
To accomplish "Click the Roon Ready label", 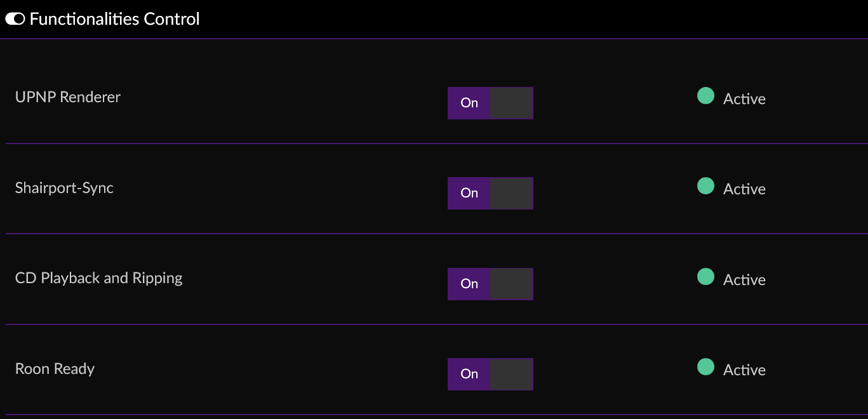I will click(55, 369).
